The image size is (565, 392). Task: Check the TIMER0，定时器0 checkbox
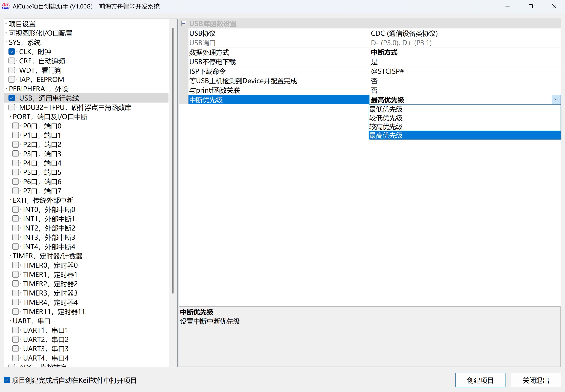pos(16,265)
